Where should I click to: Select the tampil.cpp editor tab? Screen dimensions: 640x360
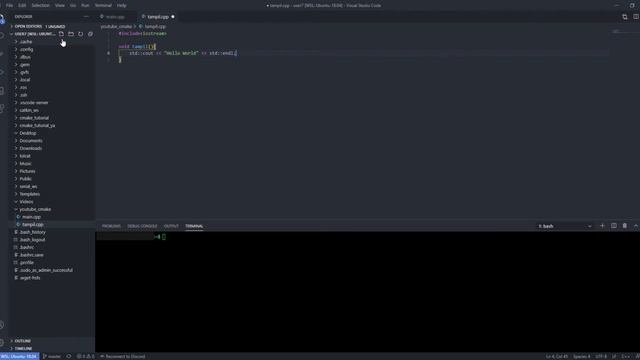coord(158,17)
